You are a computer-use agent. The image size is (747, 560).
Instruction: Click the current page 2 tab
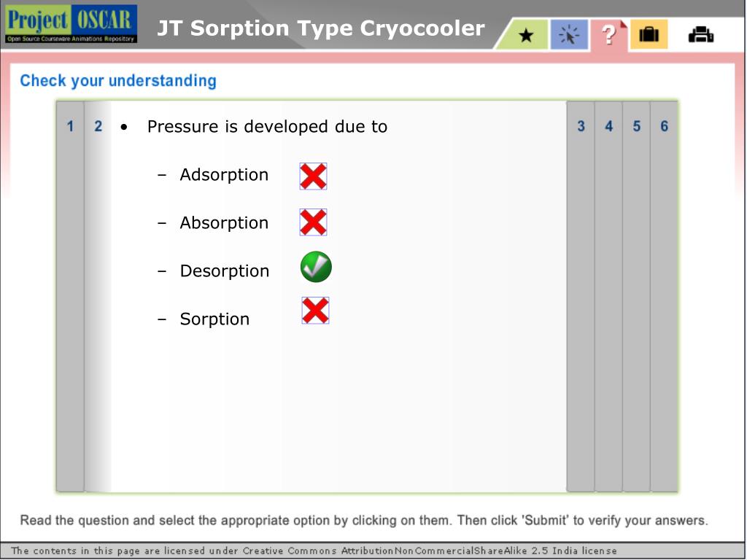click(x=98, y=126)
